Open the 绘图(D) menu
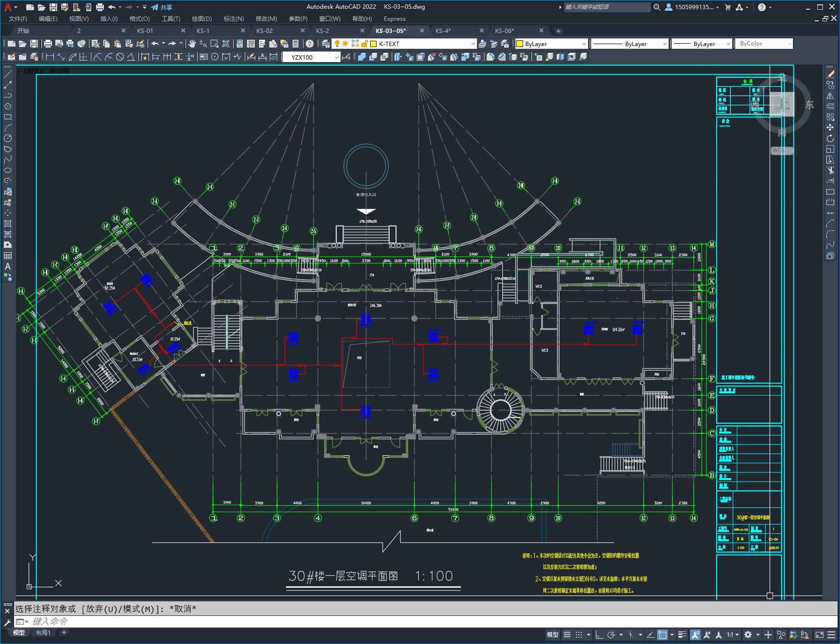The height and width of the screenshot is (644, 840). (202, 18)
